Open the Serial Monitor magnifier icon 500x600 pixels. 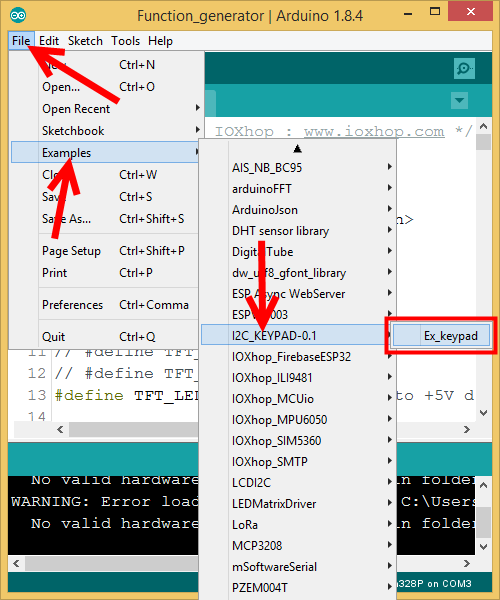click(x=464, y=68)
